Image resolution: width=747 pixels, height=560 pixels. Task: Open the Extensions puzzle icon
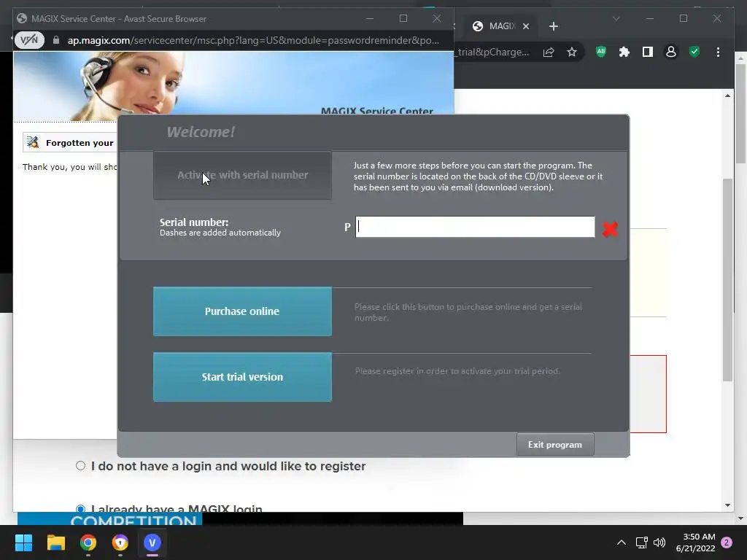tap(624, 52)
